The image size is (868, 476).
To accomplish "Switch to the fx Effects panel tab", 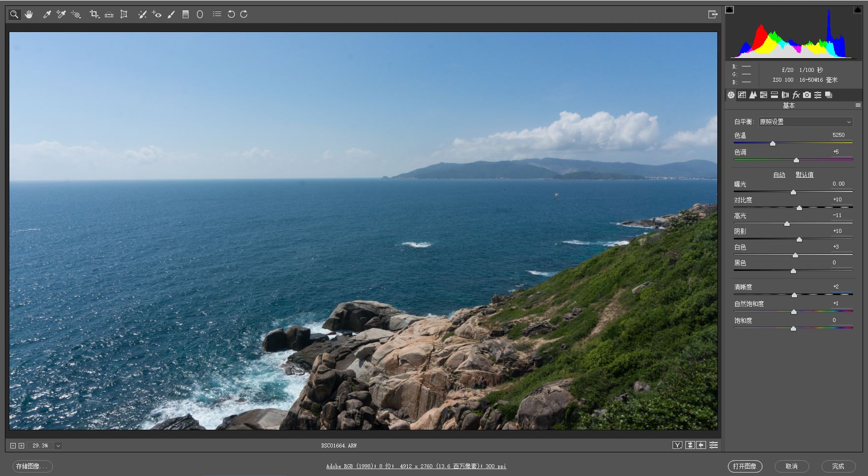I will click(796, 95).
